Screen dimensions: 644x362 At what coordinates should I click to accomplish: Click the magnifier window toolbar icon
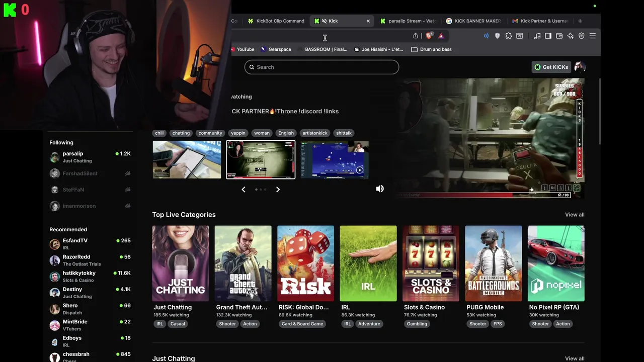click(x=520, y=36)
